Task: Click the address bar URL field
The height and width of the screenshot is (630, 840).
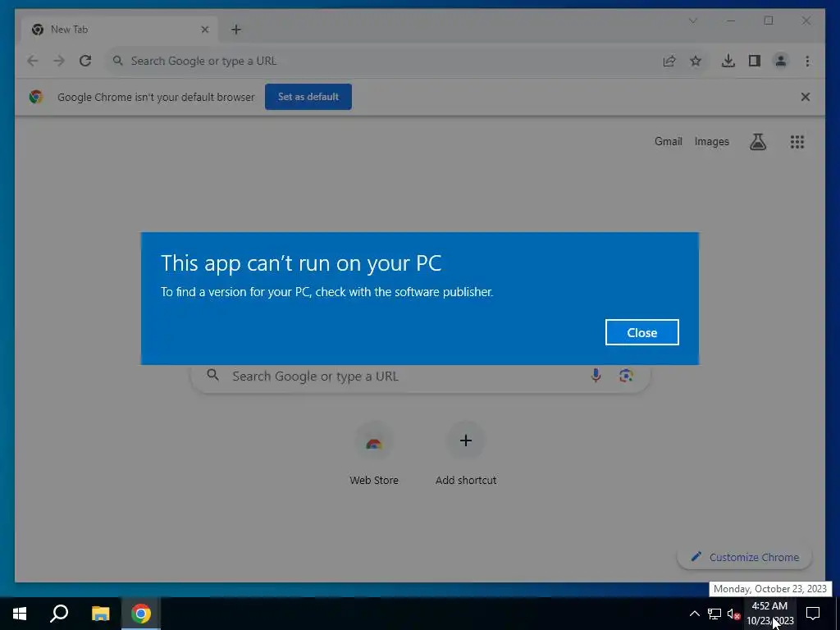Action: coord(383,61)
